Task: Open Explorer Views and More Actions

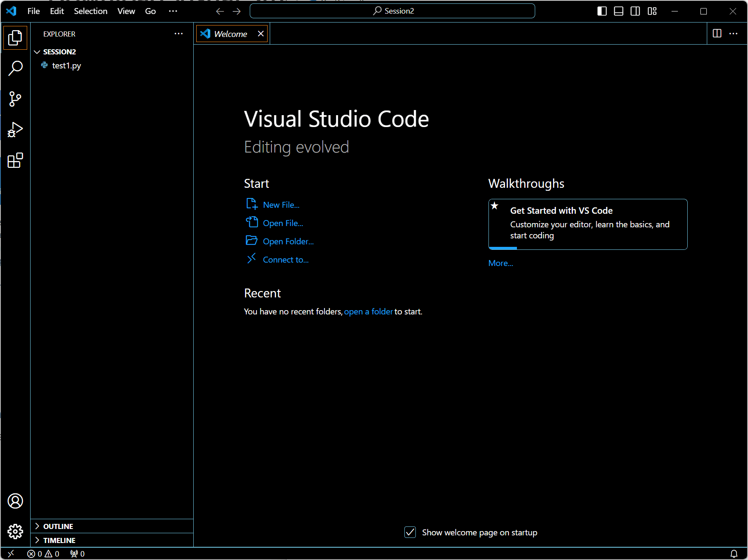Action: (x=179, y=34)
